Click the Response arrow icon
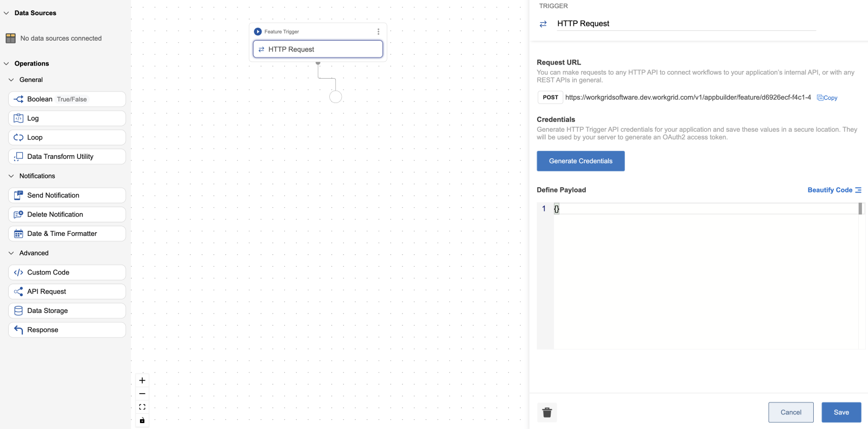This screenshot has height=429, width=868. pyautogui.click(x=18, y=330)
